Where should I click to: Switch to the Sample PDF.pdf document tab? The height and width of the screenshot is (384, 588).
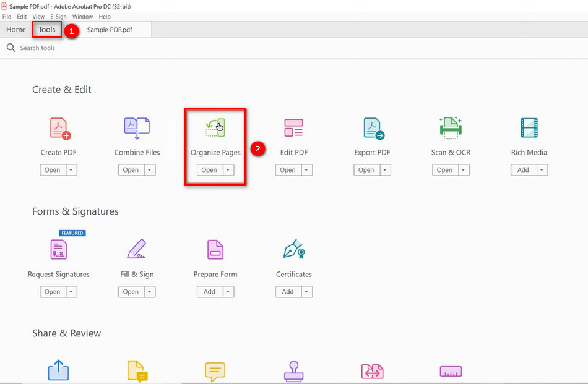coord(110,30)
